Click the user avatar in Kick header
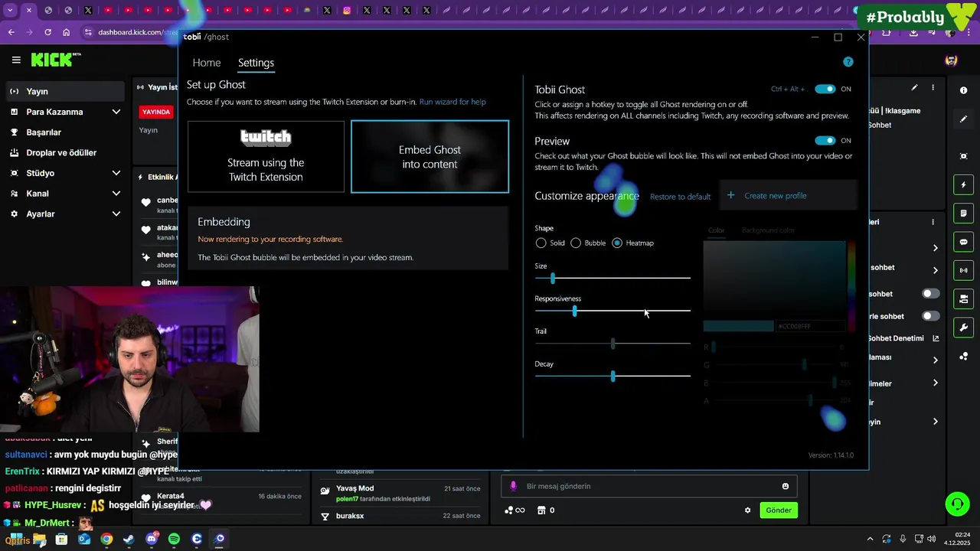 pyautogui.click(x=951, y=60)
